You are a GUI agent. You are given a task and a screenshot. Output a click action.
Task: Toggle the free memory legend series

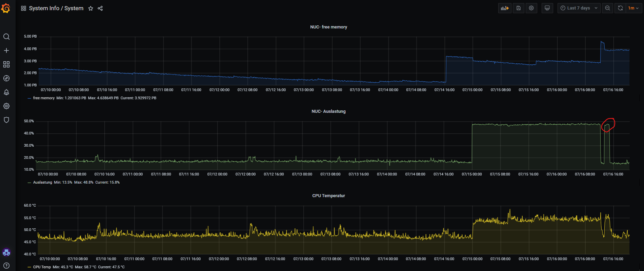tap(44, 98)
